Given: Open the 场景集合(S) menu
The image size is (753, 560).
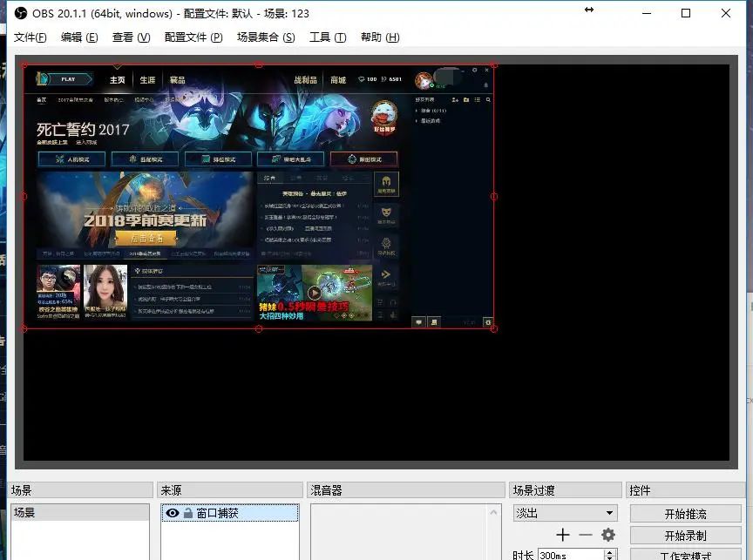Looking at the screenshot, I should pos(266,37).
